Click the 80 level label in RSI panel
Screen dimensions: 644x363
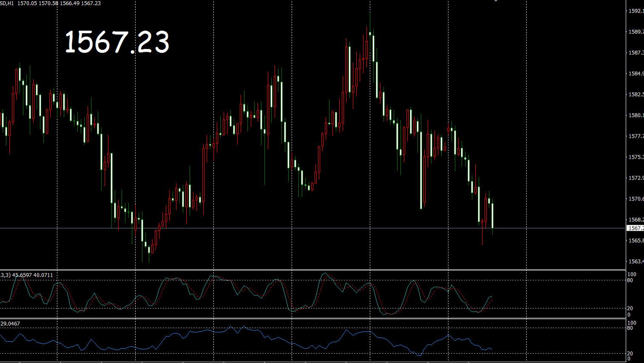click(x=630, y=328)
